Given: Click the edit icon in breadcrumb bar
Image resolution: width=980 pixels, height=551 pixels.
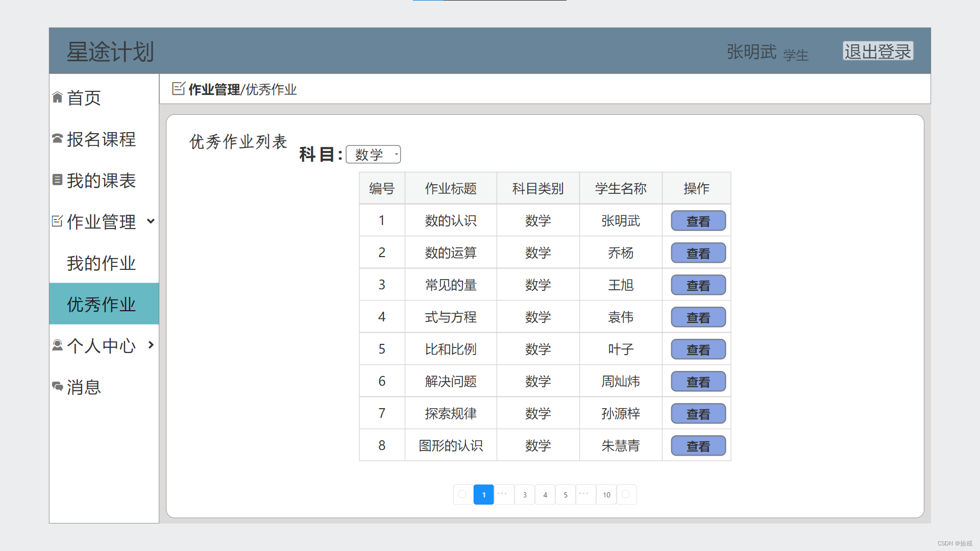Looking at the screenshot, I should point(178,89).
